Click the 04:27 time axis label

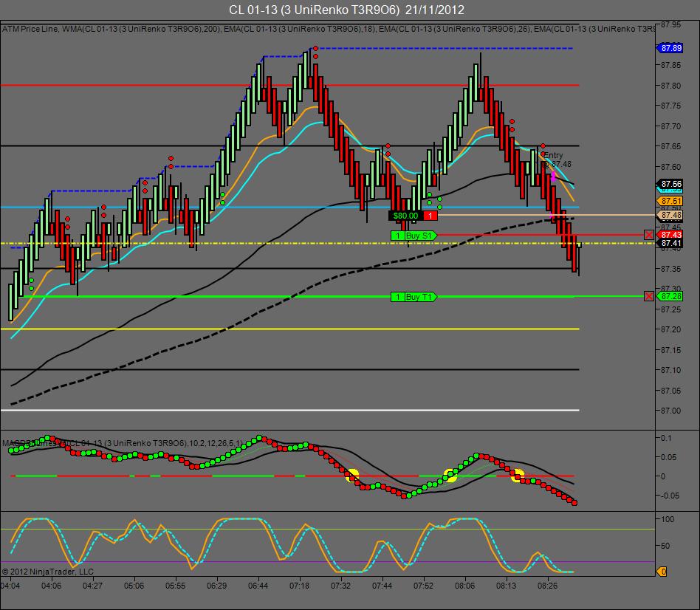pyautogui.click(x=92, y=585)
